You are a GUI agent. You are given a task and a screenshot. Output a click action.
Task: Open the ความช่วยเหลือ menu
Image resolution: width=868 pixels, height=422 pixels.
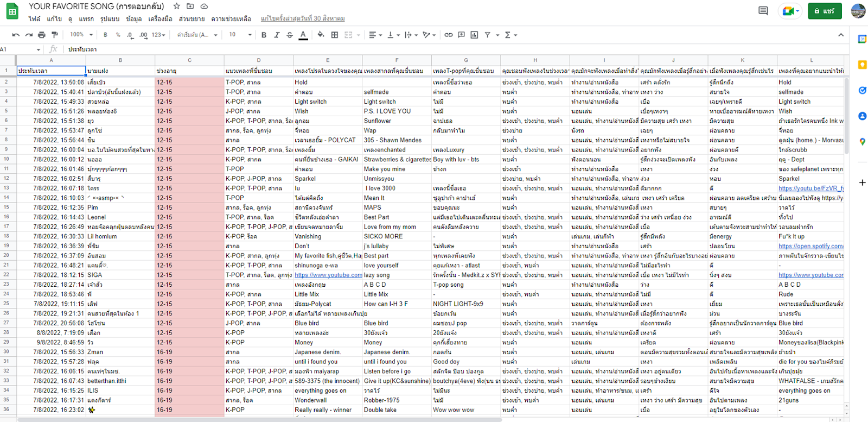231,19
